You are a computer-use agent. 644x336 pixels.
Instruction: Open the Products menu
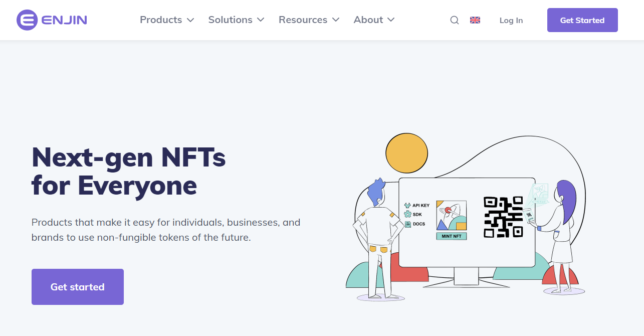(167, 20)
